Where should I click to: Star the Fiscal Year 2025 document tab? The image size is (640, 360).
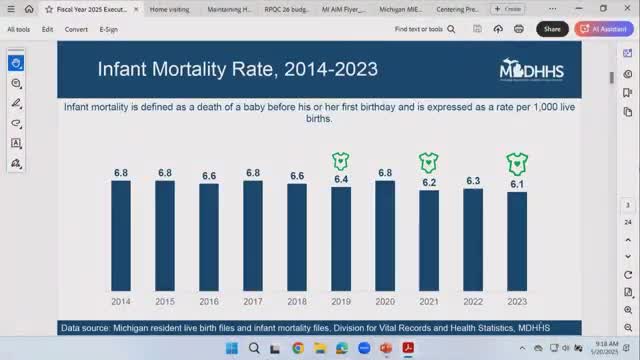49,9
